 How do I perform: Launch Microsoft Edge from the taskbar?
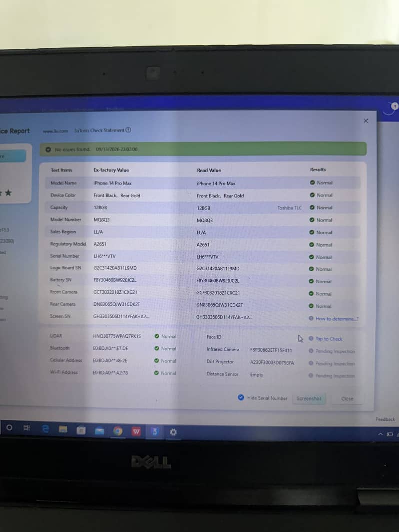(45, 429)
